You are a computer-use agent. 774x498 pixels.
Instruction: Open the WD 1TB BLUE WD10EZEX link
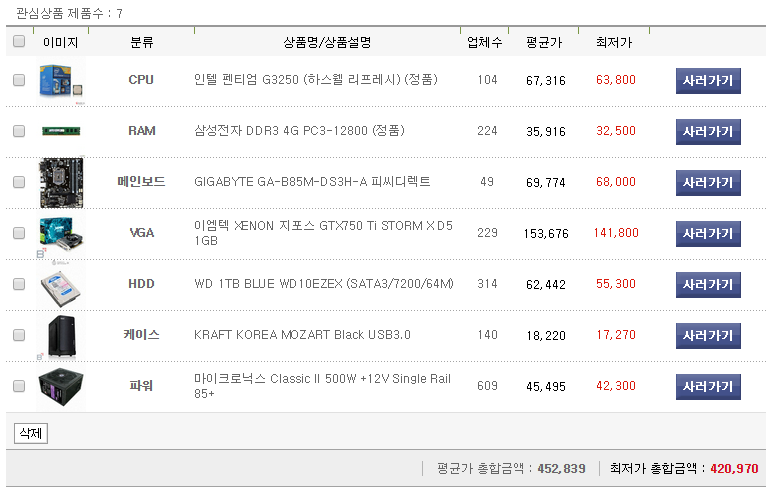pos(323,284)
